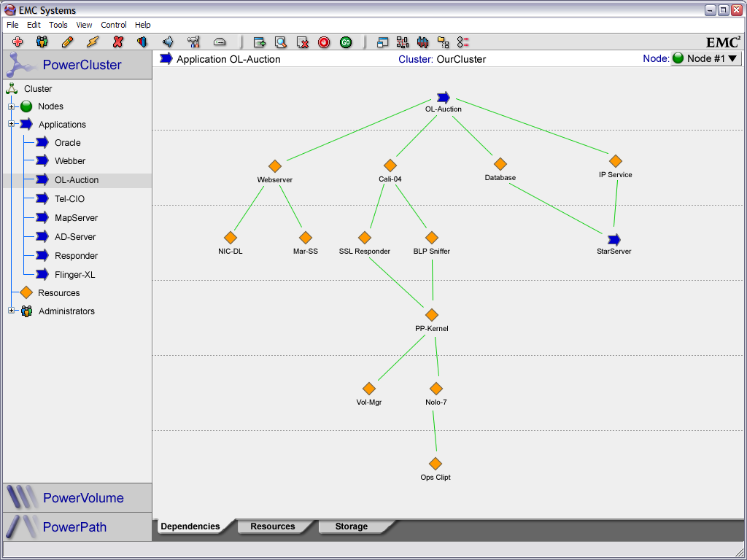Screen dimensions: 747x560
Task: Select the Dependencies tab
Action: [x=190, y=526]
